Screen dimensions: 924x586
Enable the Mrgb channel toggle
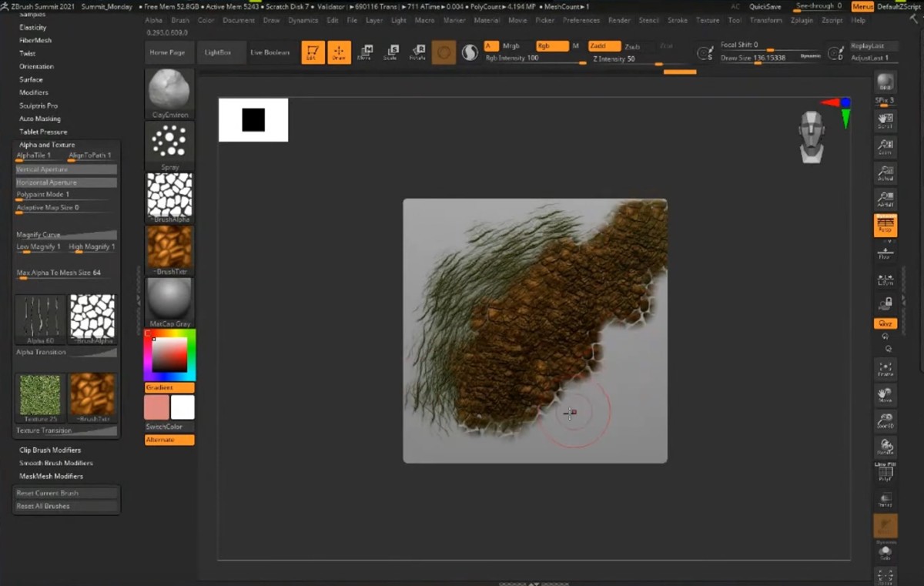[511, 46]
